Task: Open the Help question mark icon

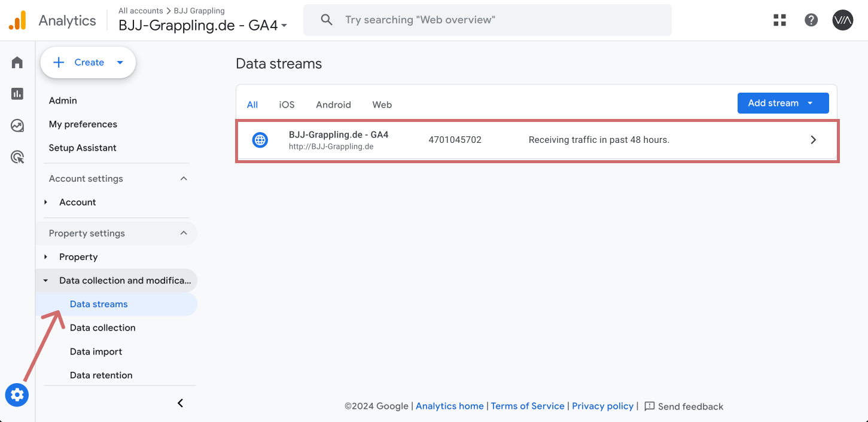Action: pyautogui.click(x=811, y=20)
